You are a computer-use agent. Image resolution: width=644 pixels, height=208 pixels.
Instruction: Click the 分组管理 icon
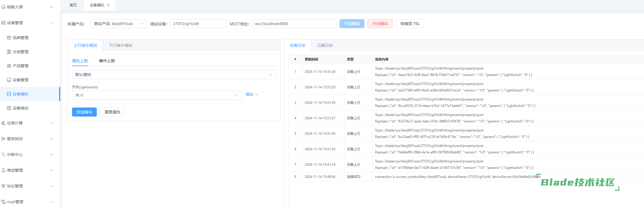coord(9,52)
